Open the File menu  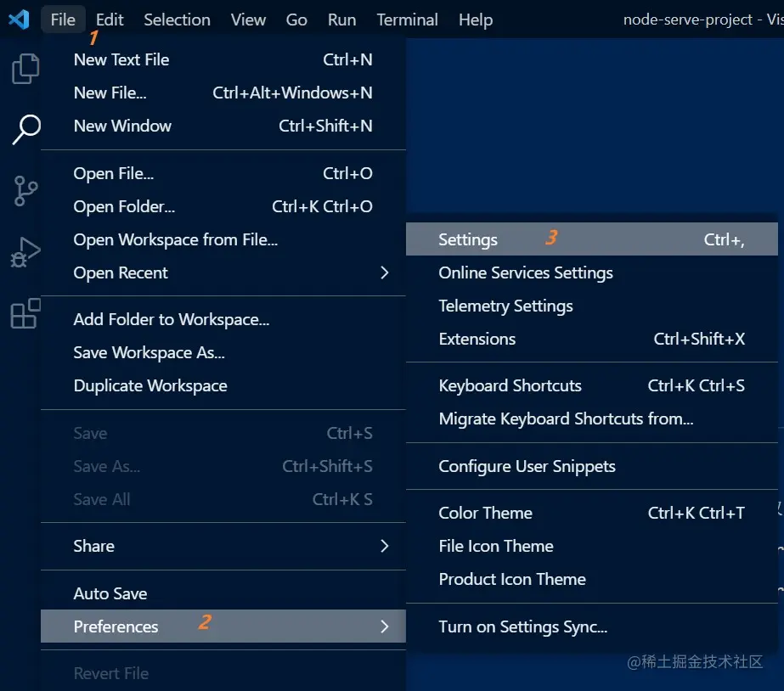[x=63, y=20]
